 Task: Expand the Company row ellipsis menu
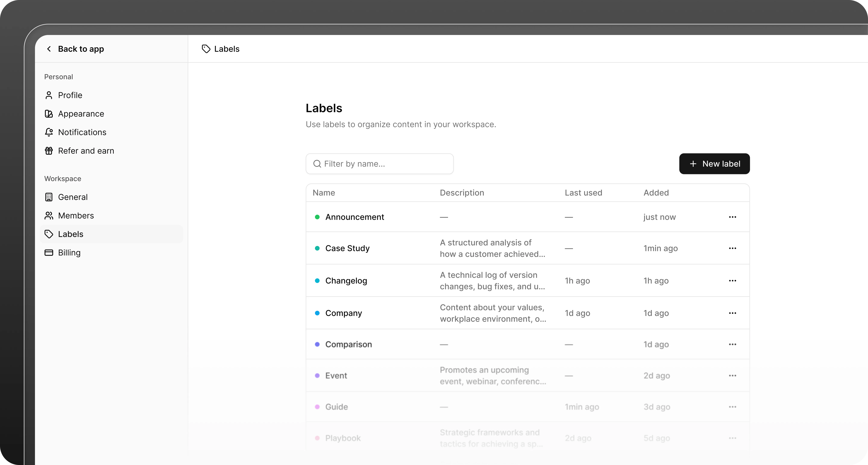coord(732,313)
